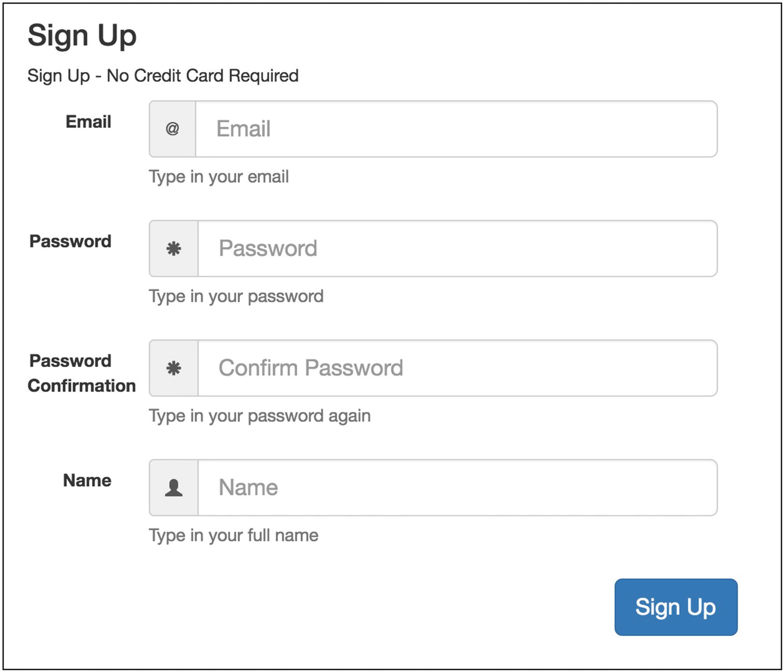Click the 'Type in your password' hint

pos(236,296)
